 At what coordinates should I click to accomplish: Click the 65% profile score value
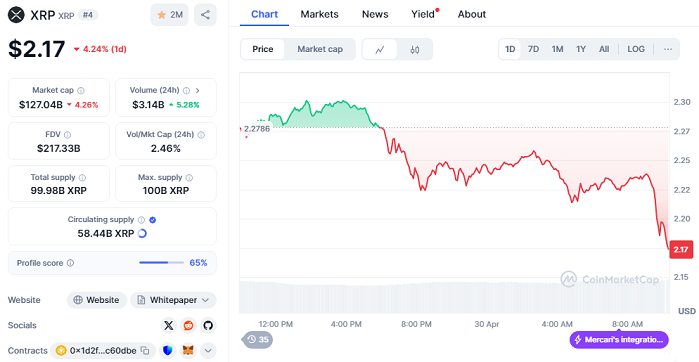(198, 263)
